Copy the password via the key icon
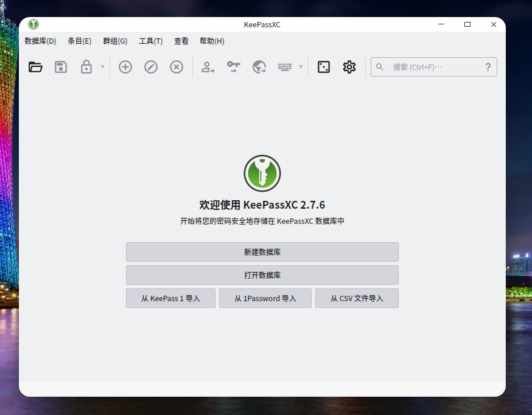Screen dimensions: 532x415 coord(233,67)
